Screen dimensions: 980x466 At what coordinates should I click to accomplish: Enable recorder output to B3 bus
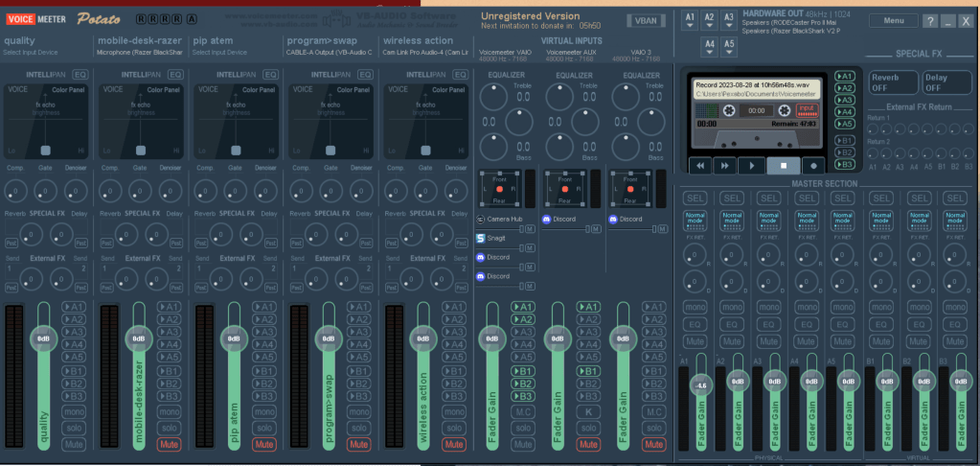pos(844,164)
